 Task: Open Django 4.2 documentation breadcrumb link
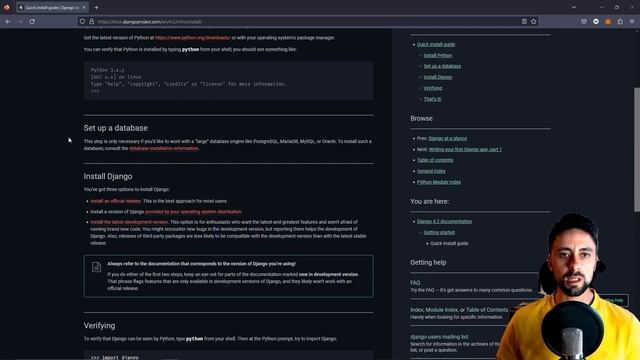point(444,222)
